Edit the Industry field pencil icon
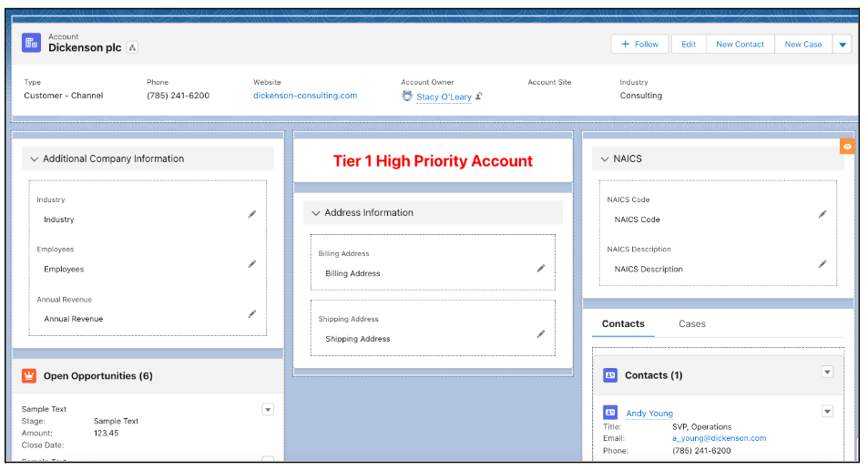 pos(252,214)
